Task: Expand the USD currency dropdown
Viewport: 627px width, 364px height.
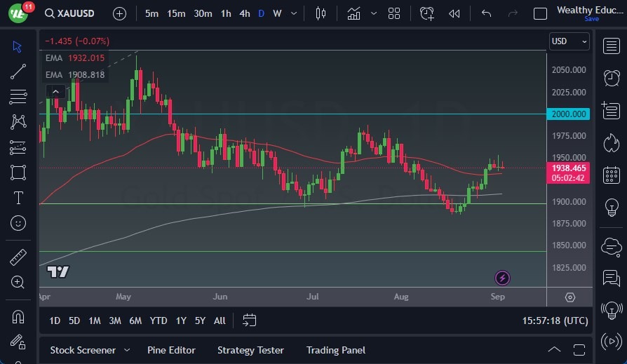Action: tap(569, 41)
